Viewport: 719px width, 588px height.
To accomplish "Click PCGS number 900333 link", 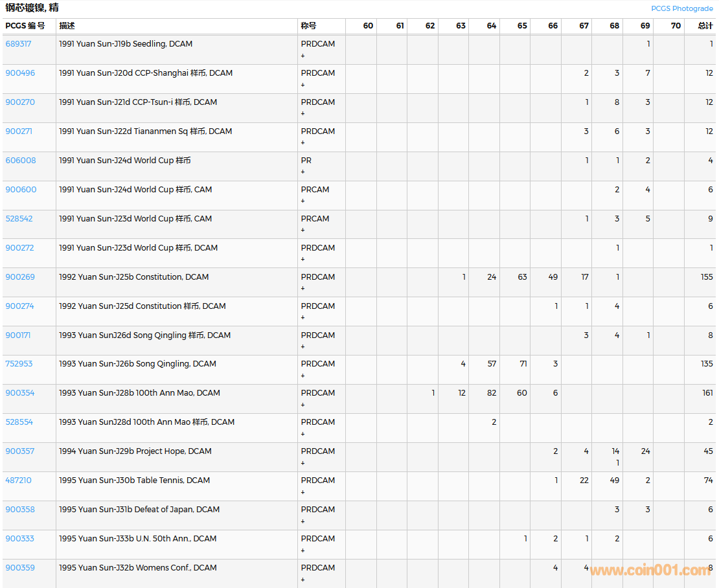I will pyautogui.click(x=20, y=539).
